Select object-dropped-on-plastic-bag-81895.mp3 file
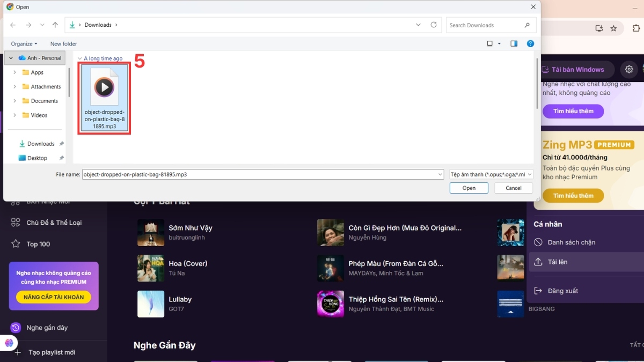 coord(105,98)
